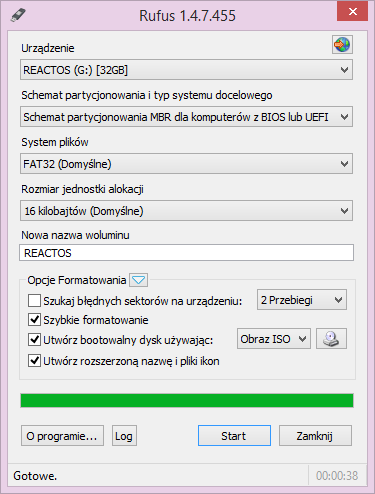The height and width of the screenshot is (494, 375).
Task: Open the 2 Przebiegi passes dropdown
Action: (302, 300)
